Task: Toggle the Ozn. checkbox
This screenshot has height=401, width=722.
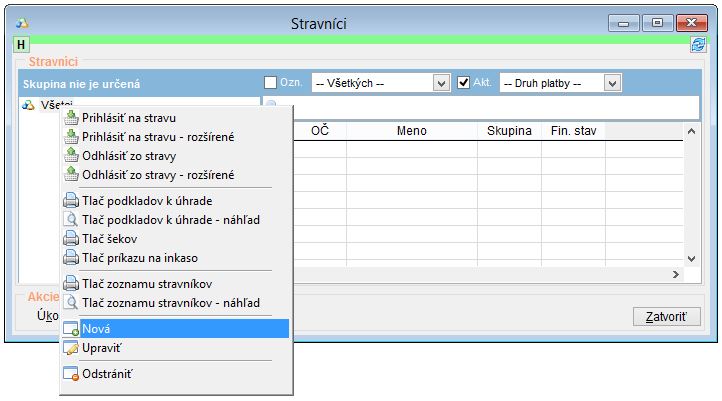Action: (x=270, y=83)
